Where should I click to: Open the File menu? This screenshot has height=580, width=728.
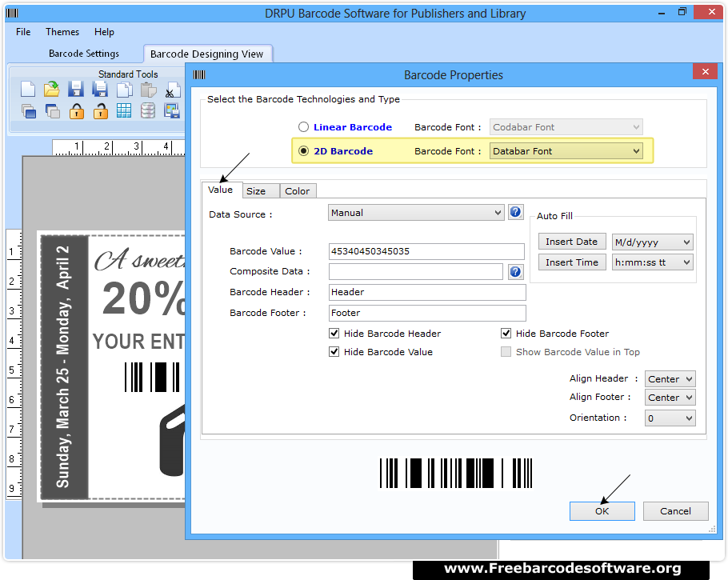click(x=23, y=32)
